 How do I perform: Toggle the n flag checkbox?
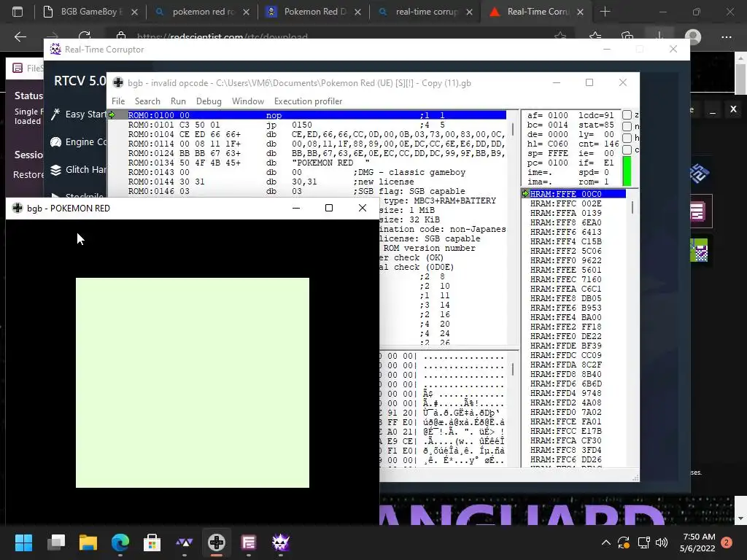[627, 126]
